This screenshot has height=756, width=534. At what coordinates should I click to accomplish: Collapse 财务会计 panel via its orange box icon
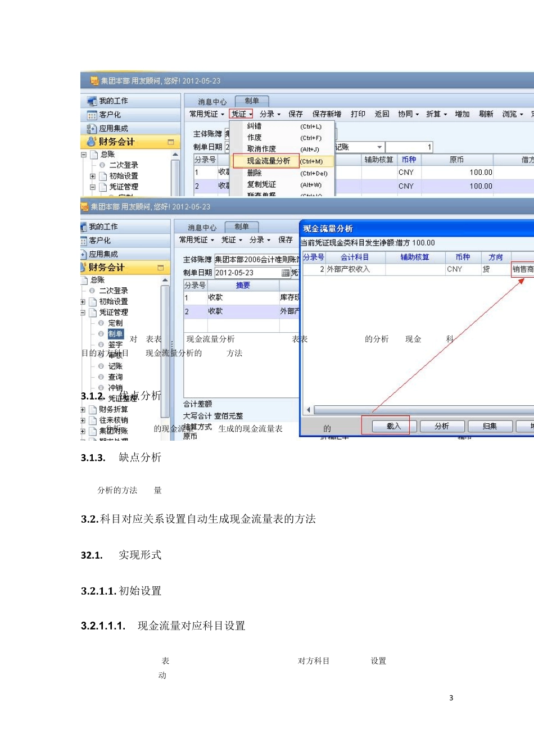(171, 142)
